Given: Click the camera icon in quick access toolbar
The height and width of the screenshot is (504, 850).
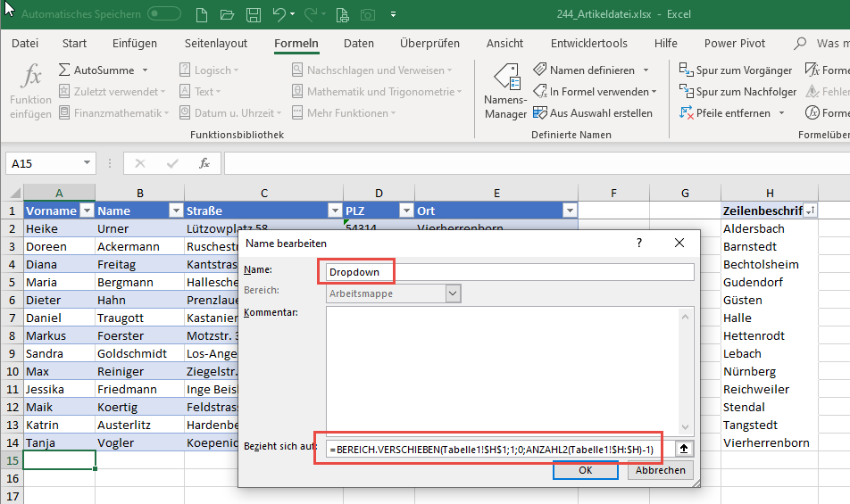Looking at the screenshot, I should (x=368, y=14).
